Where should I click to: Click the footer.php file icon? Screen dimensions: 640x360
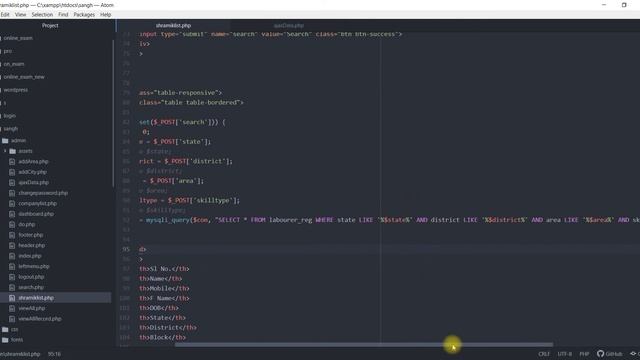click(12, 235)
